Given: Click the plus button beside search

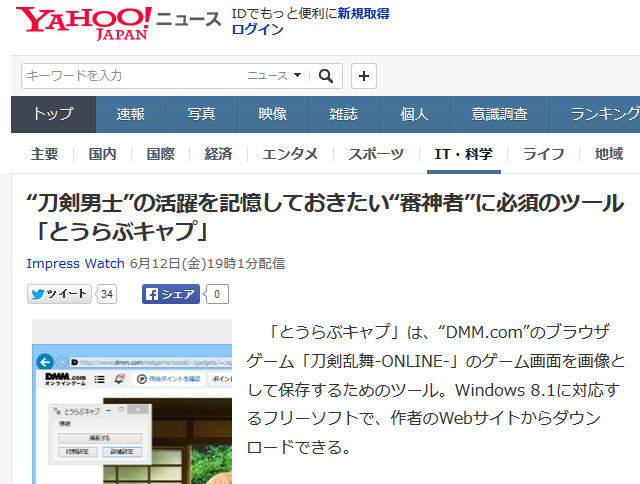Looking at the screenshot, I should [x=364, y=76].
